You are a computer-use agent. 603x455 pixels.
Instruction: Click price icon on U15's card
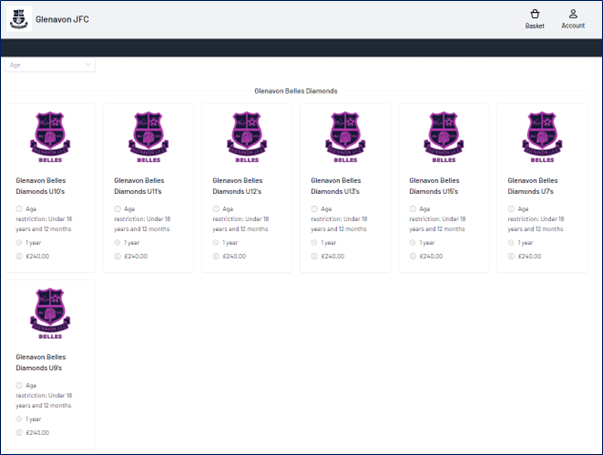tap(413, 256)
